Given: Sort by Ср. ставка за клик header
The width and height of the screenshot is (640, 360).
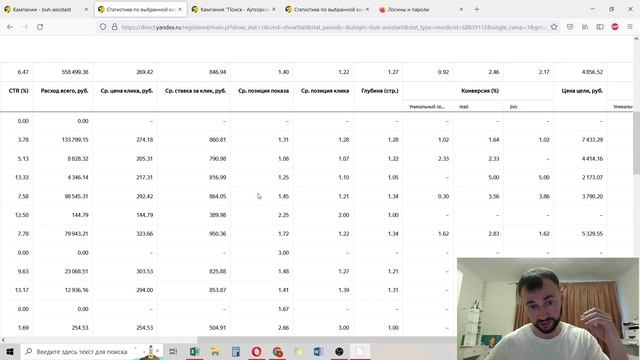Looking at the screenshot, I should pyautogui.click(x=195, y=91).
